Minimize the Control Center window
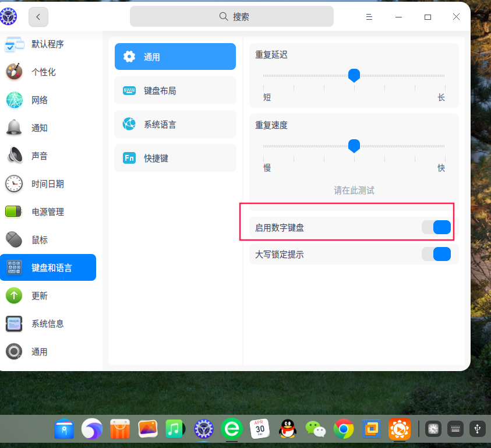The image size is (491, 448). 398,17
